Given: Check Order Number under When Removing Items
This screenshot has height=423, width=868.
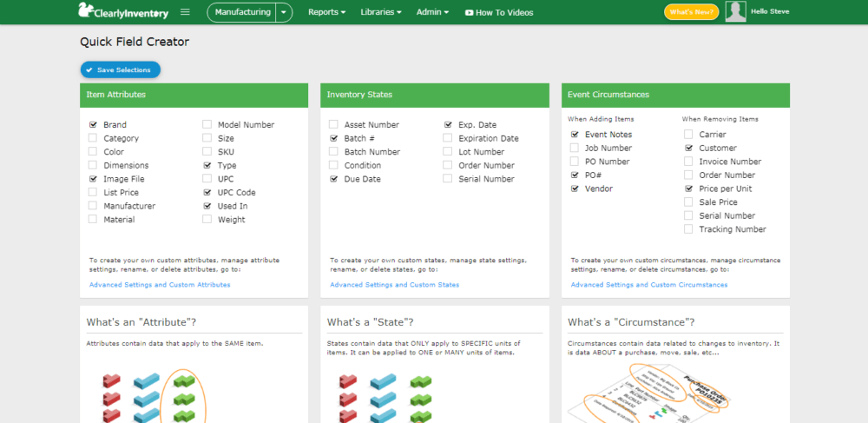Looking at the screenshot, I should coord(688,175).
